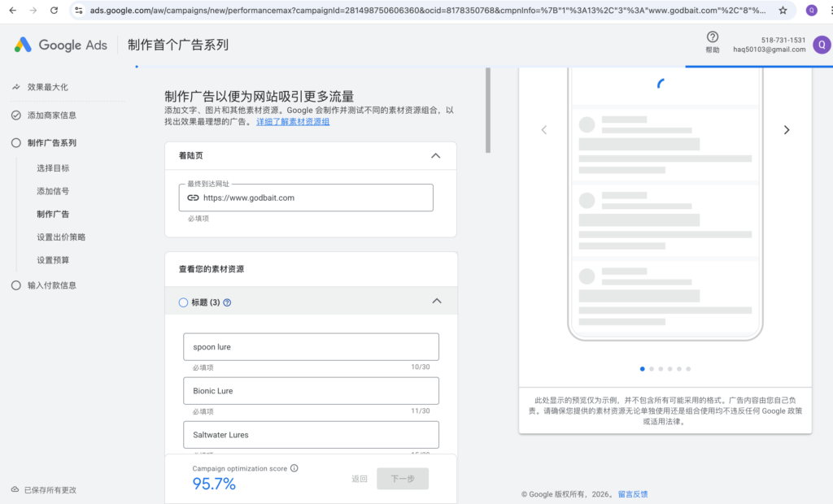Select the 标题 (3) status circle
The height and width of the screenshot is (504, 833).
(183, 302)
